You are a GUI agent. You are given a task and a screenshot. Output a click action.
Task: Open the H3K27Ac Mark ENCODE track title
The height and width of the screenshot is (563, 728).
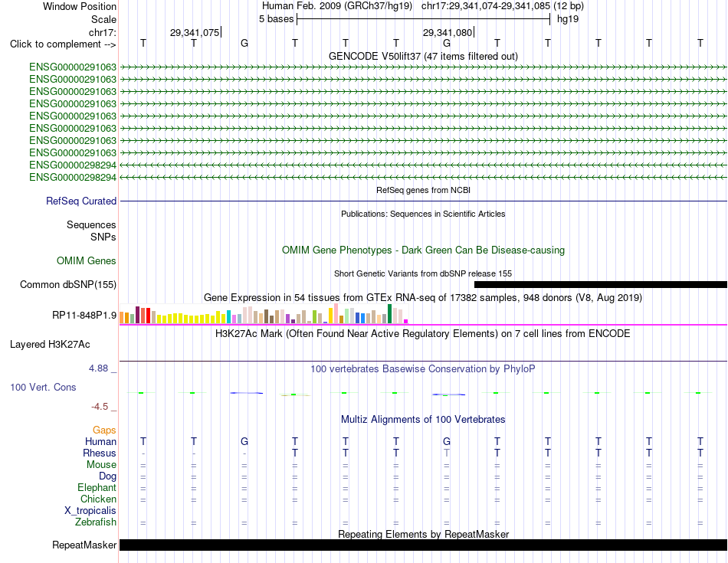point(423,334)
